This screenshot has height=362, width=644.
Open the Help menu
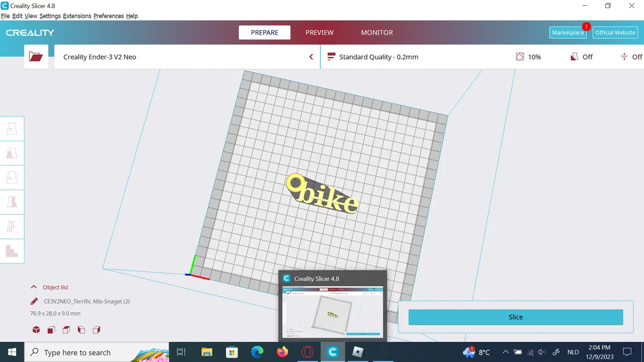(x=132, y=16)
